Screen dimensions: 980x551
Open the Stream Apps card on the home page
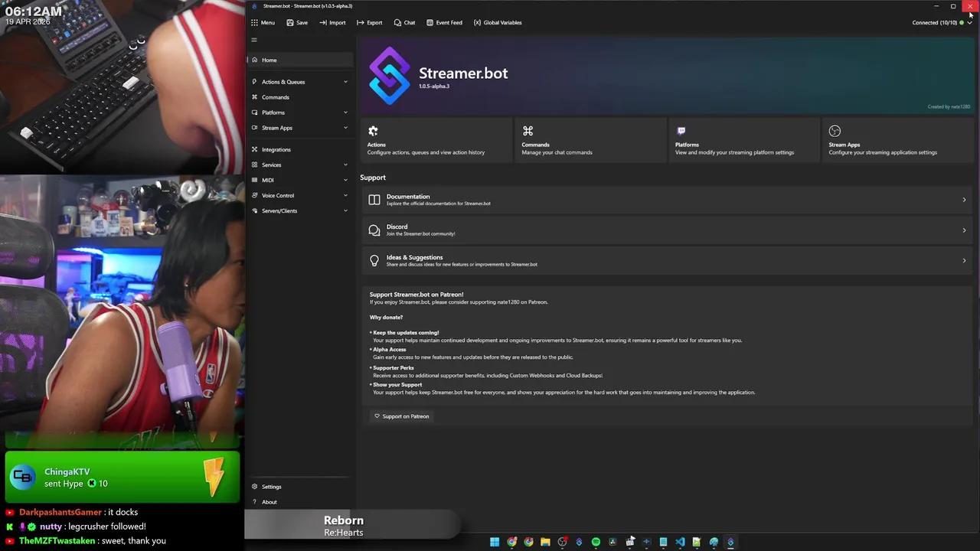pyautogui.click(x=898, y=140)
